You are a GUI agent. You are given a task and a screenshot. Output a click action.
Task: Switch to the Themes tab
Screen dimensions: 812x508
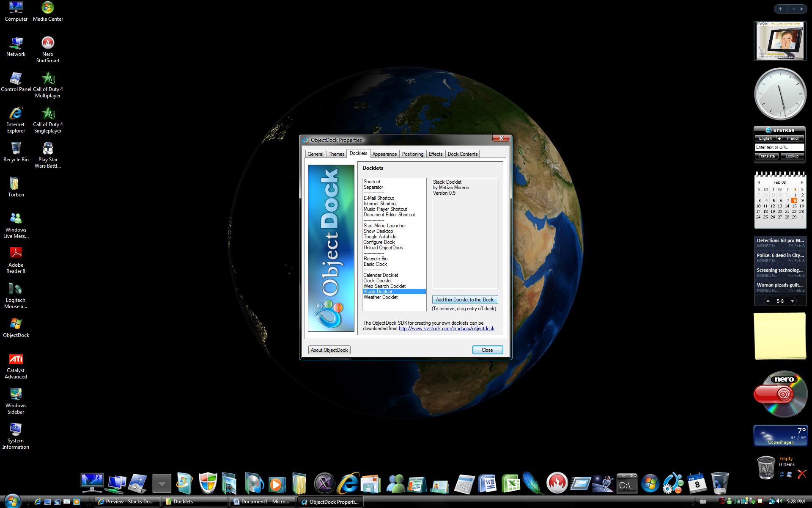click(x=336, y=154)
